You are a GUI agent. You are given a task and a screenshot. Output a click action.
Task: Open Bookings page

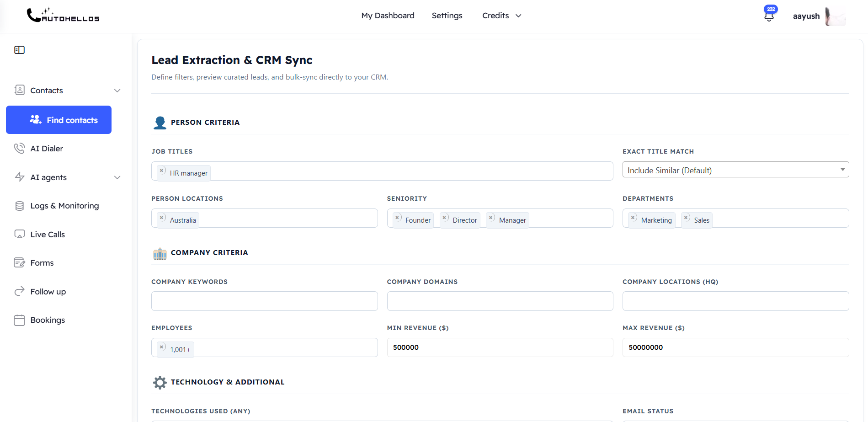pos(48,320)
